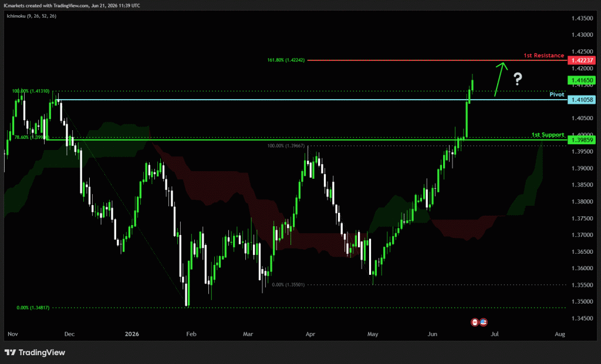601x364 pixels.
Task: Click the green upward arrow drawing
Action: 501,79
